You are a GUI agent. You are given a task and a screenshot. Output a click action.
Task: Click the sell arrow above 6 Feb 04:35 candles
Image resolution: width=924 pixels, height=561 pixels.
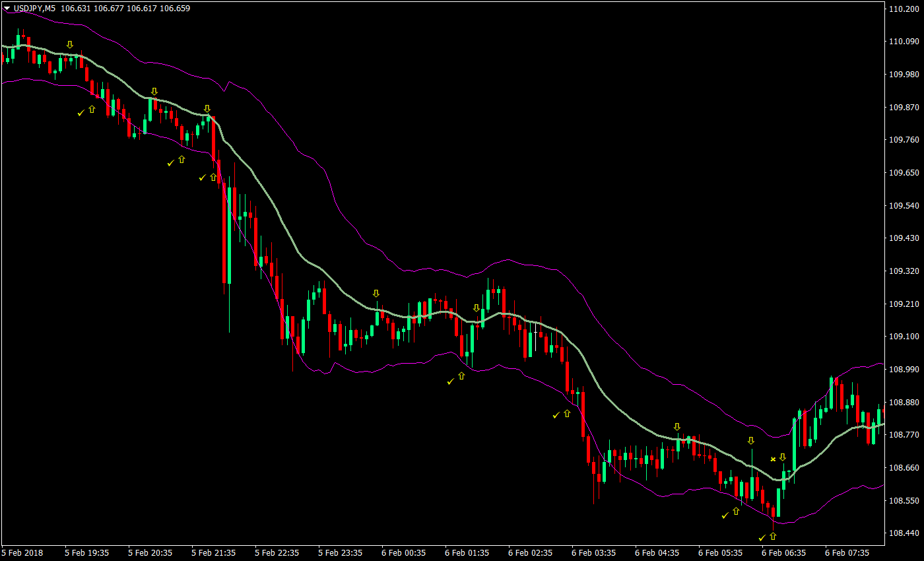677,428
